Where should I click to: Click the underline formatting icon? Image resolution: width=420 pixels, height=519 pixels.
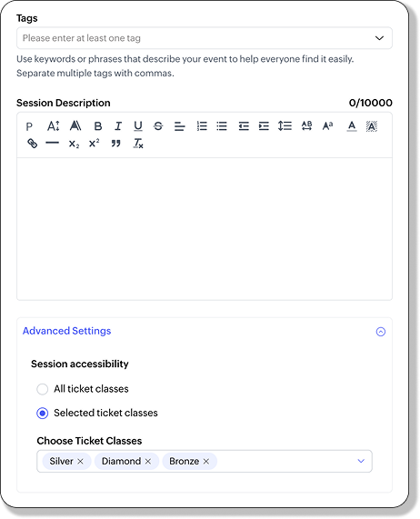click(x=138, y=126)
